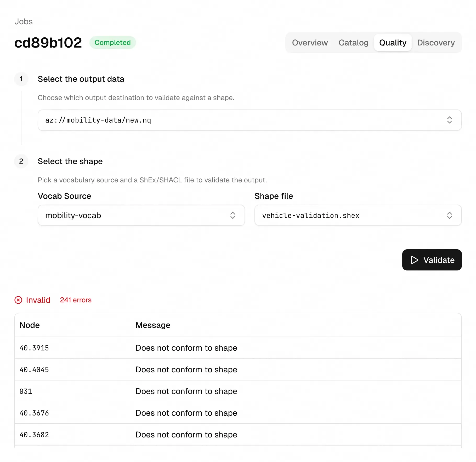Navigate back via the Jobs breadcrumb

tap(24, 21)
